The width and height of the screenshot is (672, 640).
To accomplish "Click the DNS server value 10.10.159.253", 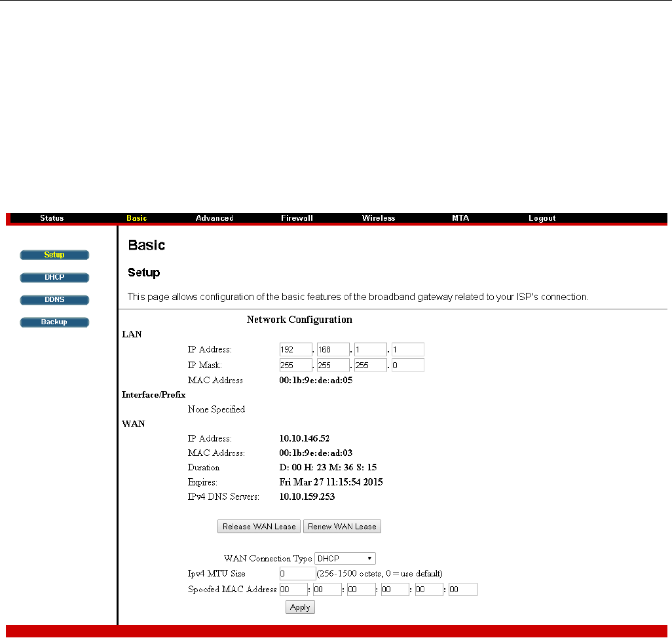I will point(307,497).
